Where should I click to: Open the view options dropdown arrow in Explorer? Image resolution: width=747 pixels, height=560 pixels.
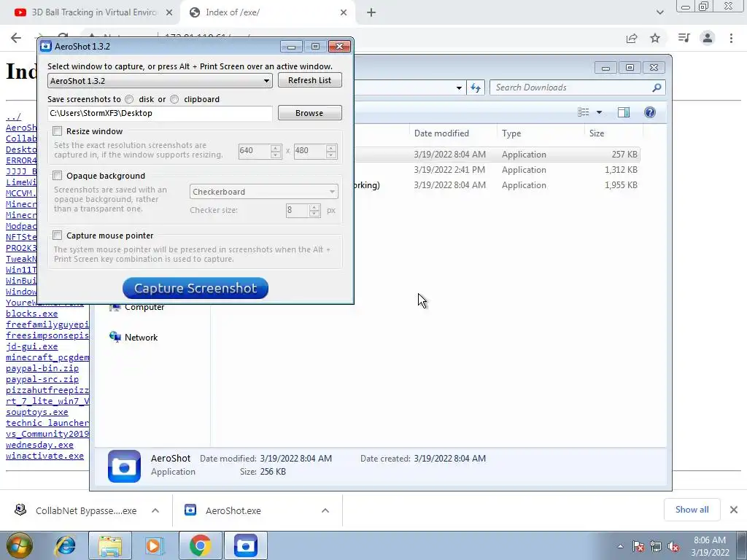pyautogui.click(x=600, y=112)
